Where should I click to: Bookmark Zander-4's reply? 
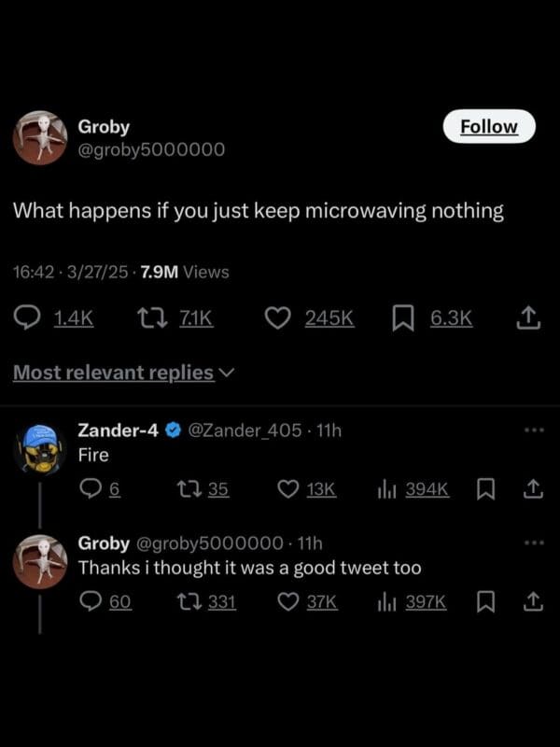[x=485, y=488]
